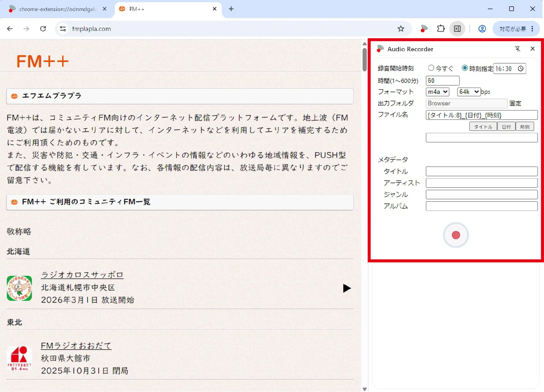The height and width of the screenshot is (392, 544).
Task: Click the 敬称略 text
Action: pyautogui.click(x=19, y=231)
